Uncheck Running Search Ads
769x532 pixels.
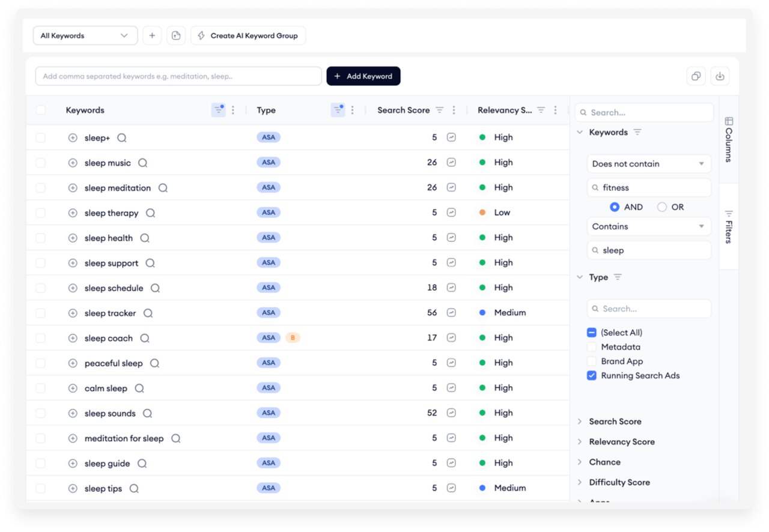(x=592, y=375)
